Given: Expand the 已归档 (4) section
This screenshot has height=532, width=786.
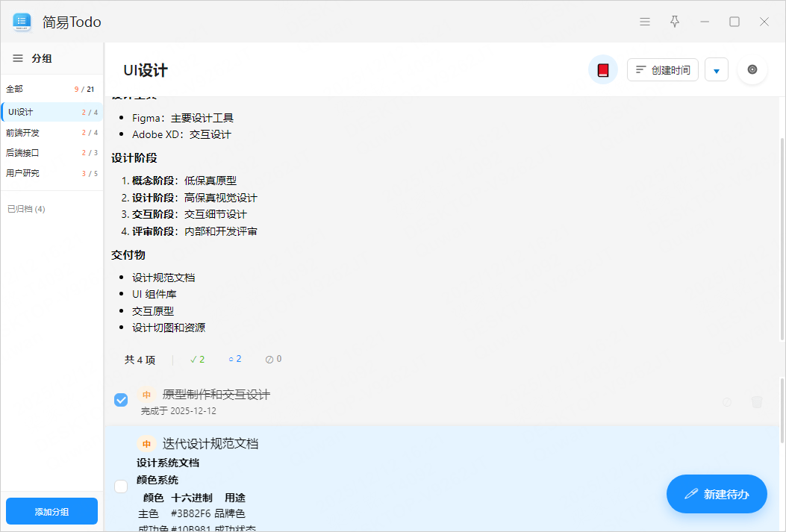Looking at the screenshot, I should [x=27, y=209].
